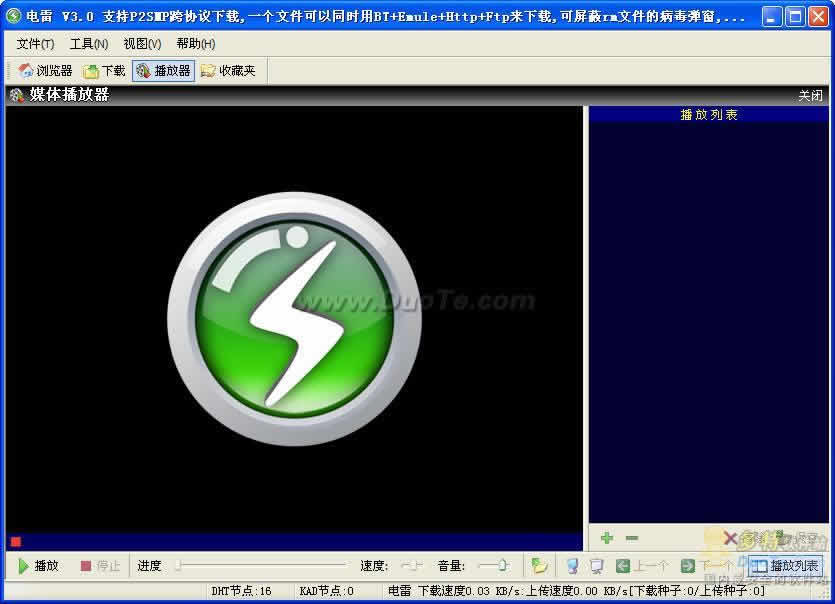The image size is (835, 604).
Task: Adjust the 音量 volume slider
Action: click(x=493, y=565)
